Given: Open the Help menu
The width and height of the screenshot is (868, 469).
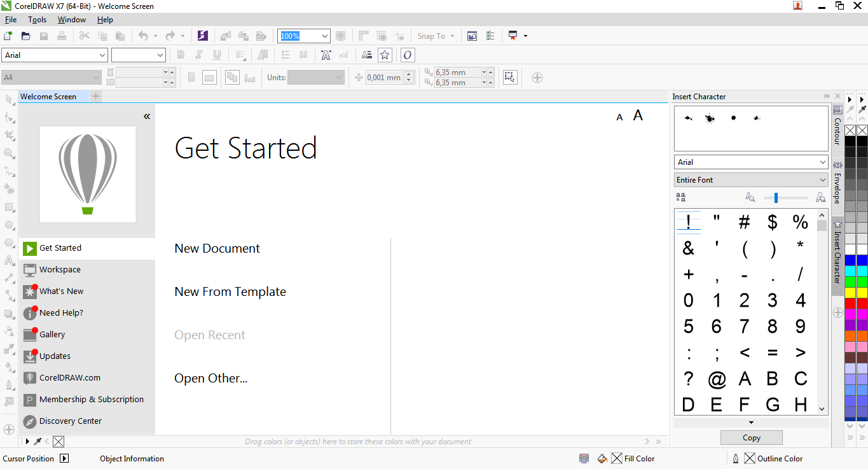Looking at the screenshot, I should click(106, 20).
